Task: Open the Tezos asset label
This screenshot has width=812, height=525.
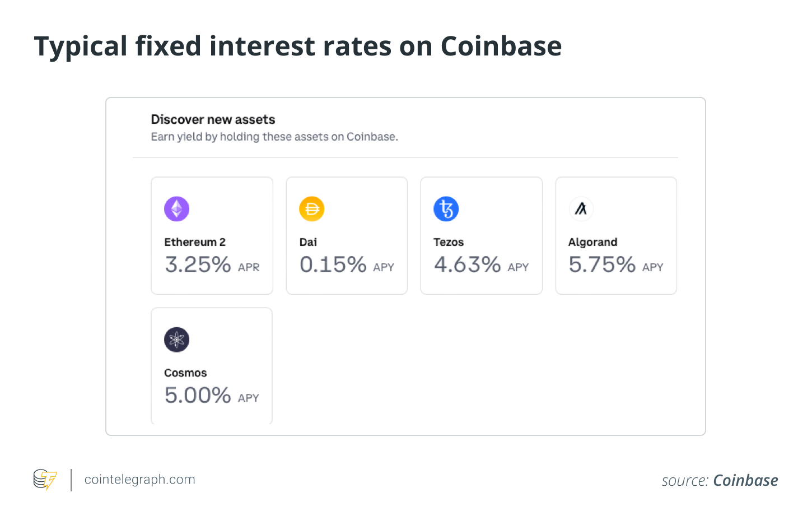Action: click(x=449, y=242)
